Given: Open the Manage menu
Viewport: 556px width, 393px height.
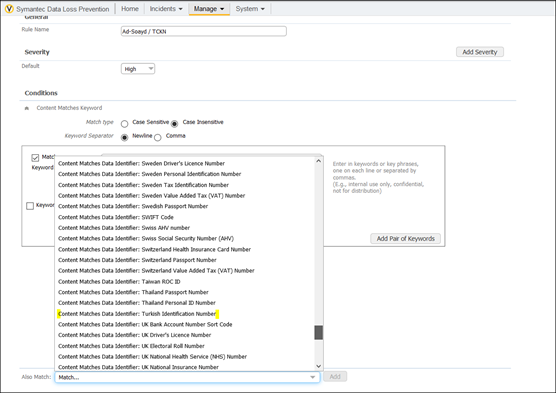Looking at the screenshot, I should (209, 9).
